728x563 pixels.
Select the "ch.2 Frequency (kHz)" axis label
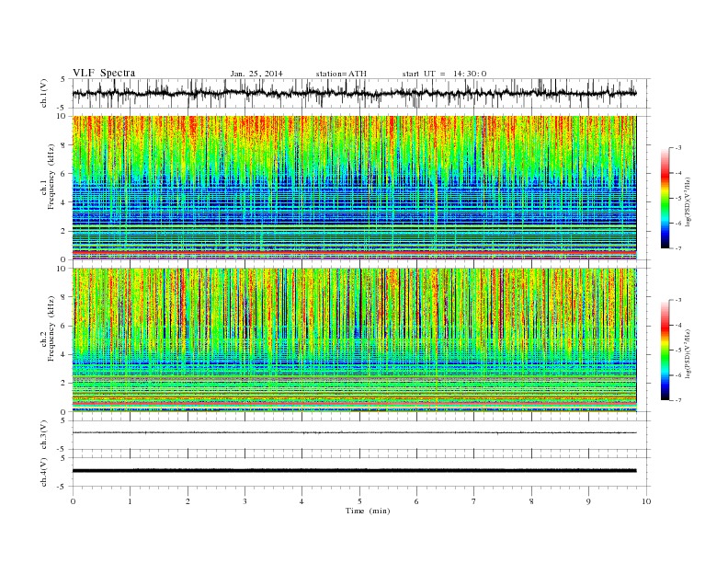pyautogui.click(x=48, y=328)
